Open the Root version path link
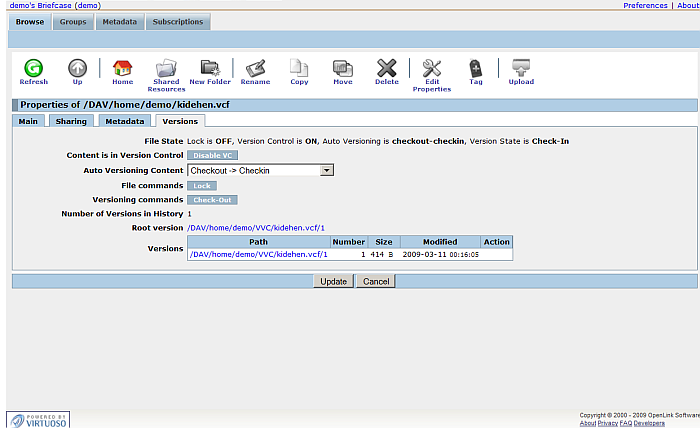 (x=256, y=228)
